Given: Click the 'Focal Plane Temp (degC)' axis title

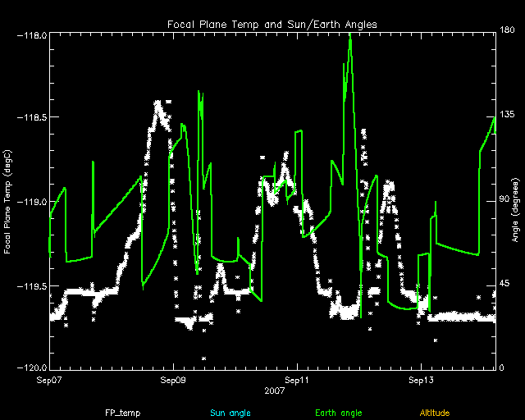Looking at the screenshot, I should 7,202.
